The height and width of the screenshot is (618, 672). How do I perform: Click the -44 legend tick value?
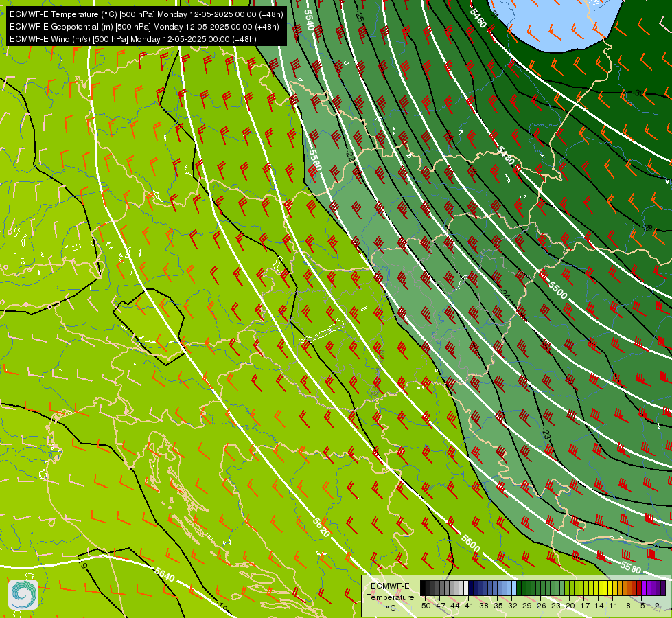pos(454,606)
